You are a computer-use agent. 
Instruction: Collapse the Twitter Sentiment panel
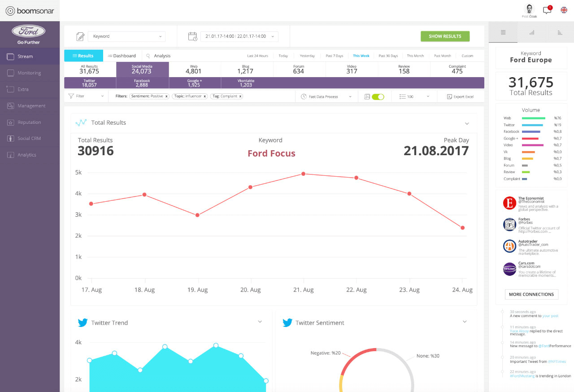[465, 322]
